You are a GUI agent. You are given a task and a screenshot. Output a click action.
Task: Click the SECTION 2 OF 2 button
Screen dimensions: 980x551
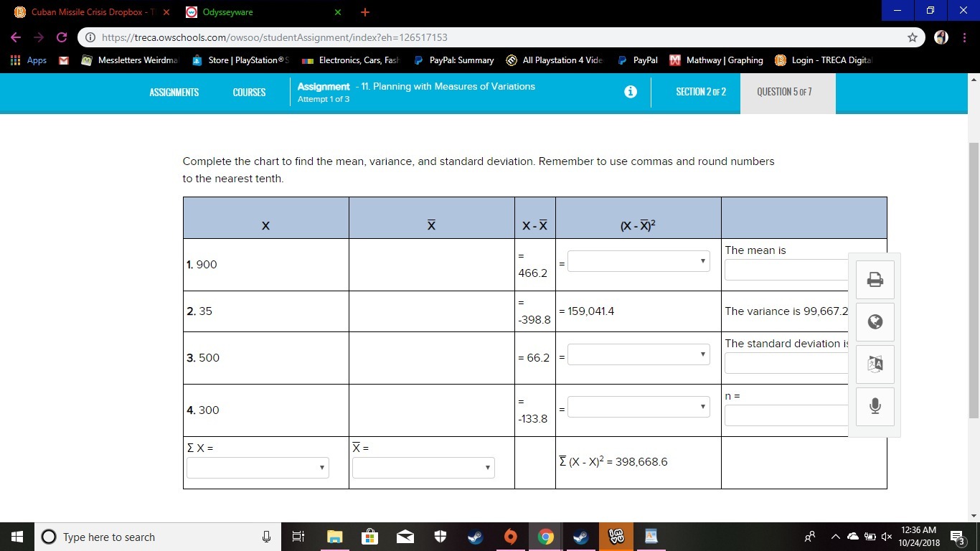click(x=701, y=92)
